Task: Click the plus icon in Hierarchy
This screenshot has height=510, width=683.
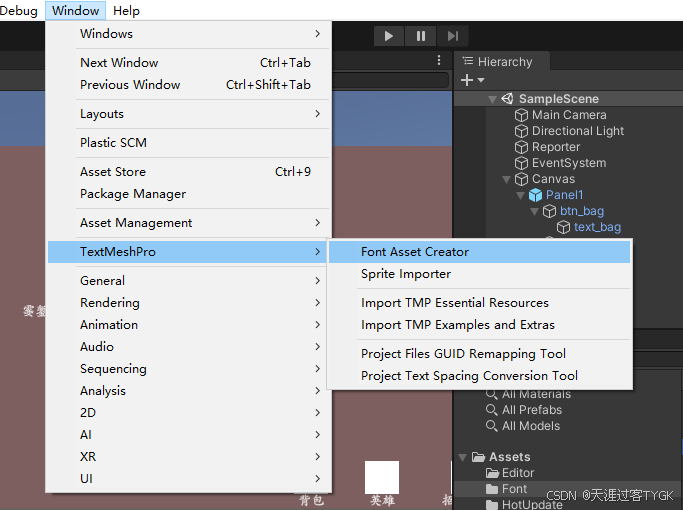Action: (467, 80)
